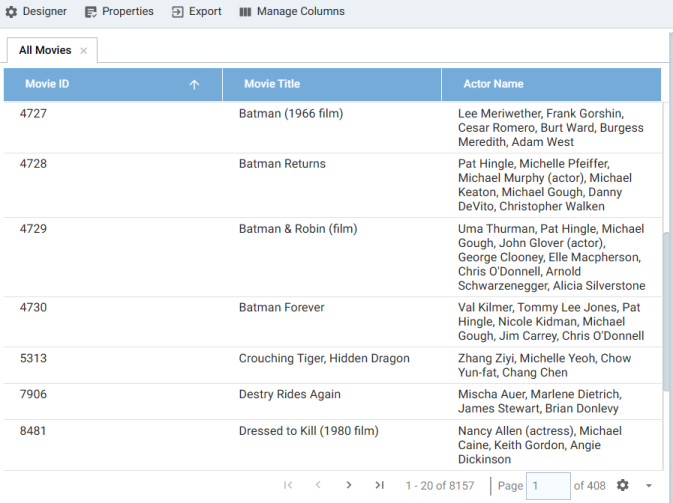Screen dimensions: 673x503
Task: Select the All Movies tab
Action: pos(45,50)
